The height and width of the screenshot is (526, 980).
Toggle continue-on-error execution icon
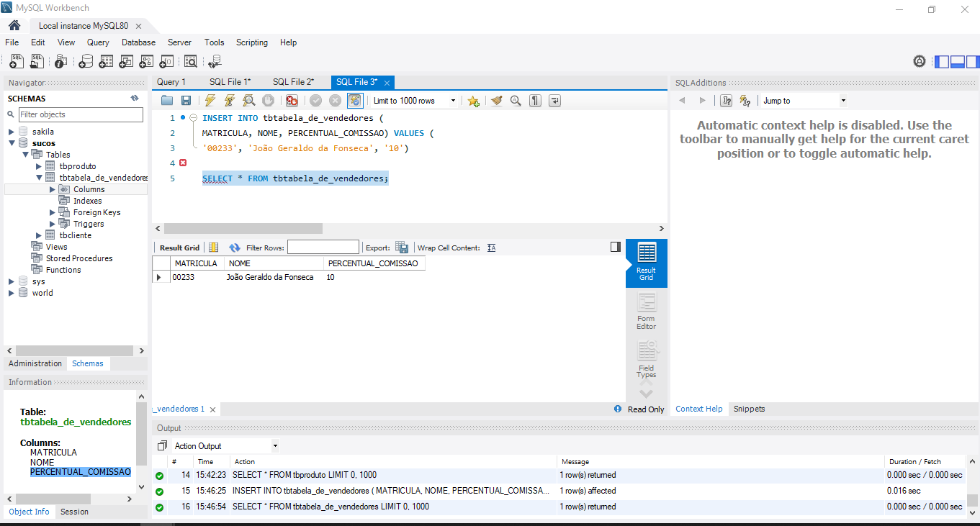[292, 101]
